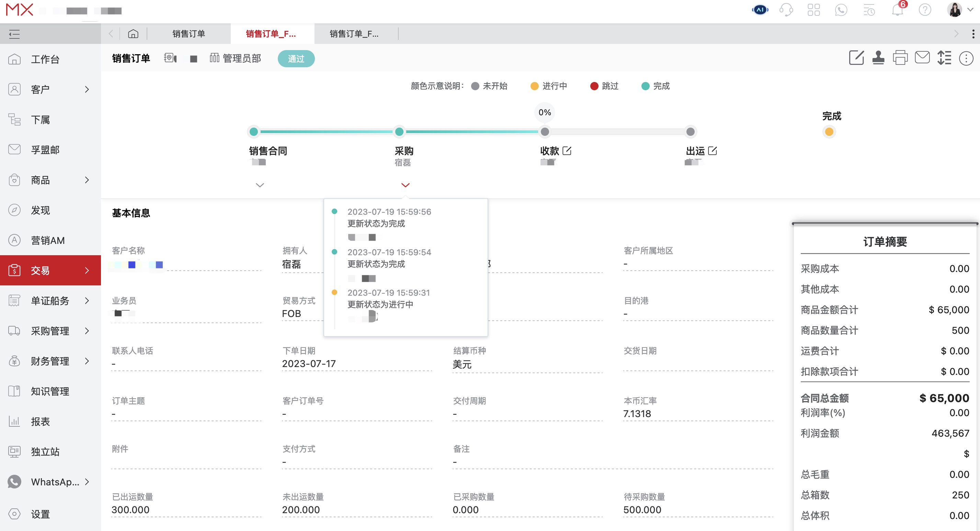
Task: Select the 报表 menu in the sidebar
Action: tap(40, 422)
